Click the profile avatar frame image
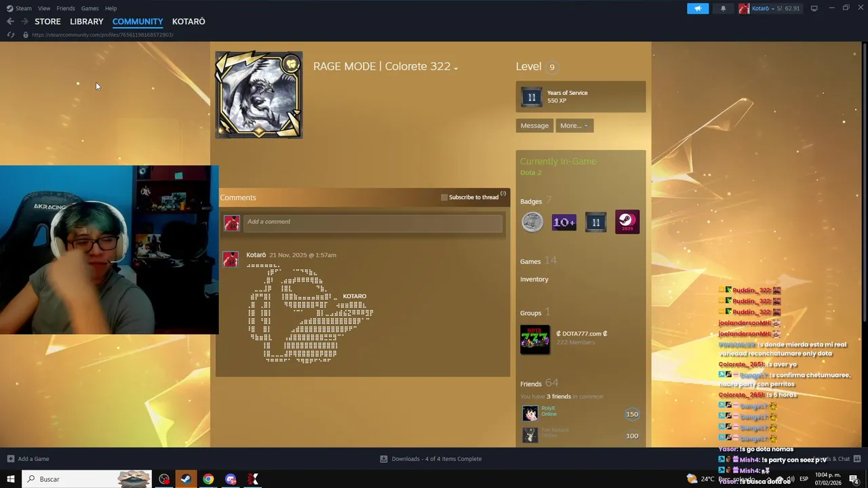This screenshot has height=488, width=868. click(x=259, y=95)
